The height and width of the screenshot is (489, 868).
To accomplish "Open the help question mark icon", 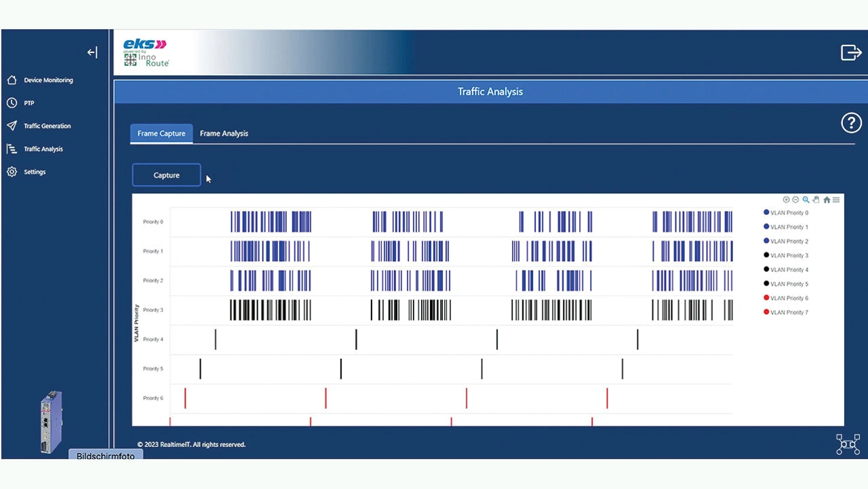I will pos(851,123).
